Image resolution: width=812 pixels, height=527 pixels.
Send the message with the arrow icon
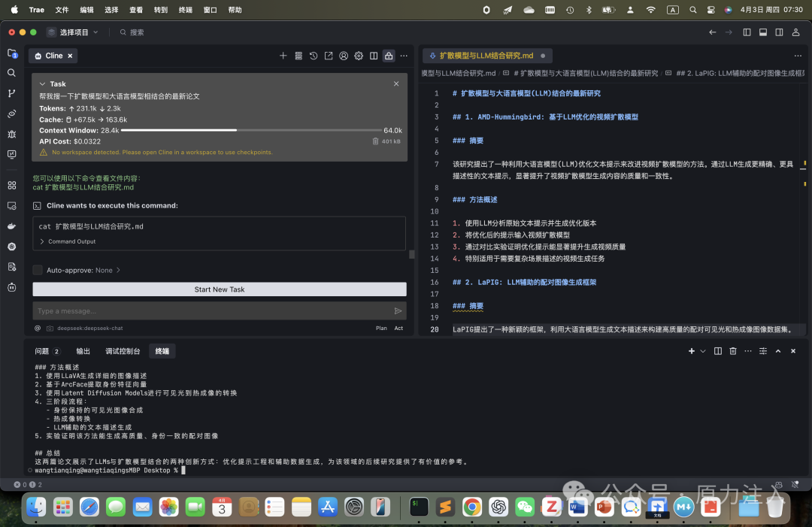pos(398,311)
